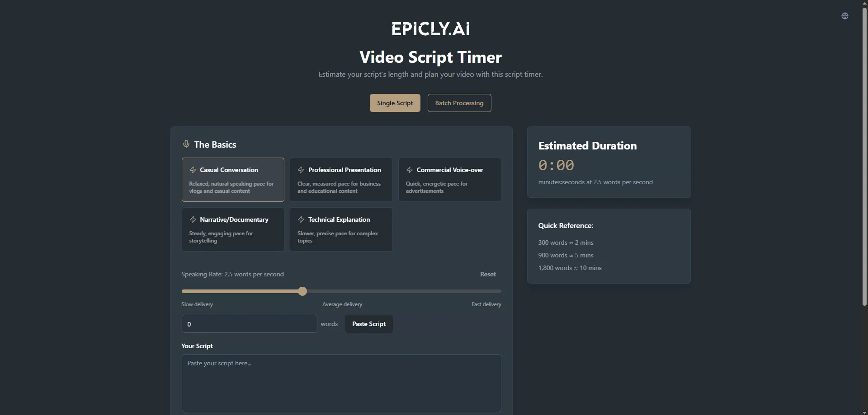Screen dimensions: 868x415
Task: Focus the Your Script text area
Action: tap(341, 383)
